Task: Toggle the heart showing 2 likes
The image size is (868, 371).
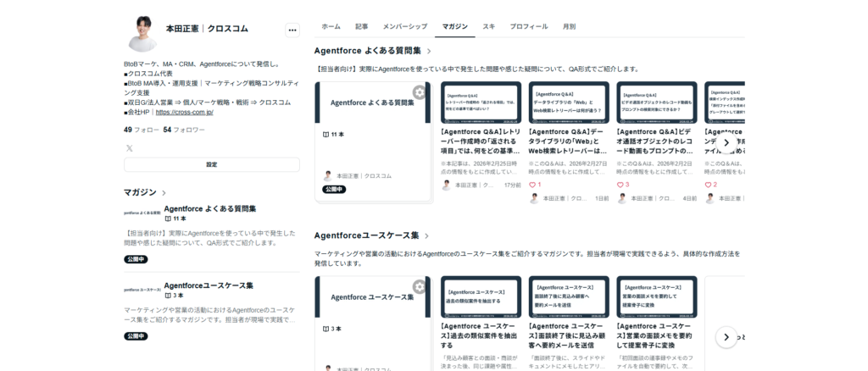Action: pos(709,184)
